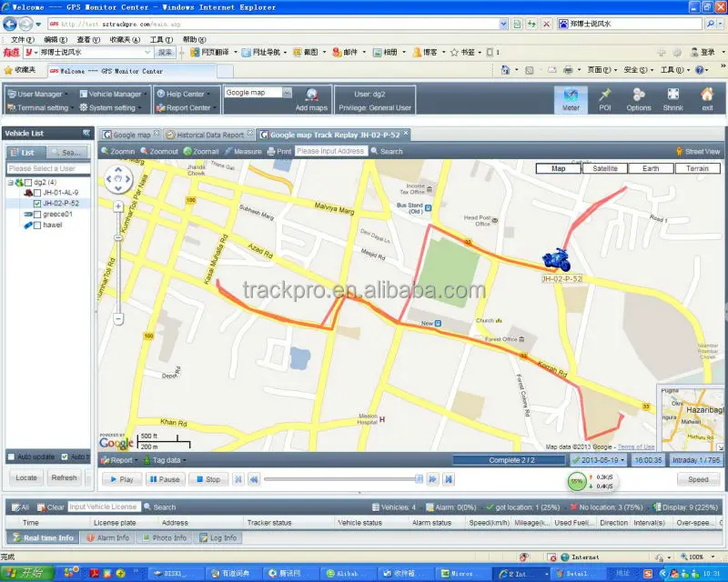Image resolution: width=728 pixels, height=582 pixels.
Task: Click the Print map tool
Action: point(279,151)
